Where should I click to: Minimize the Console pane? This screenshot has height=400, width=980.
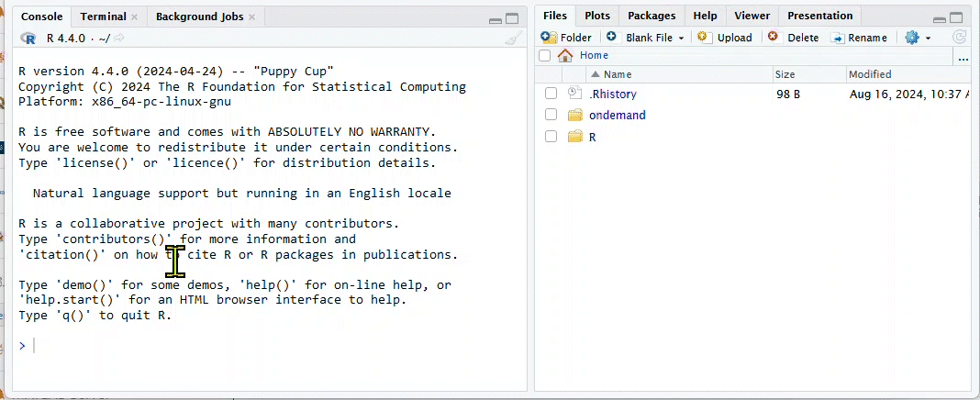(x=496, y=19)
